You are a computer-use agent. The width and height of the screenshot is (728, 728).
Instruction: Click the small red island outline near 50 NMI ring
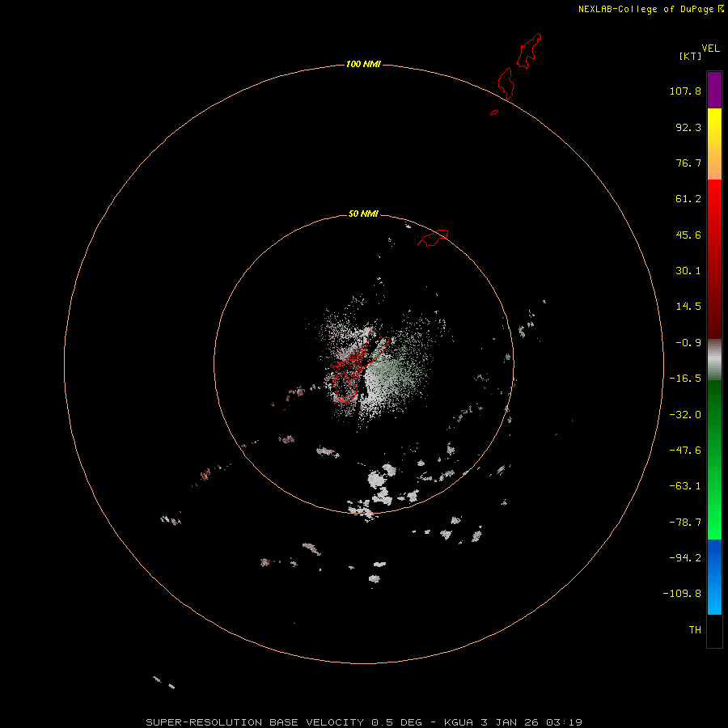pyautogui.click(x=433, y=238)
